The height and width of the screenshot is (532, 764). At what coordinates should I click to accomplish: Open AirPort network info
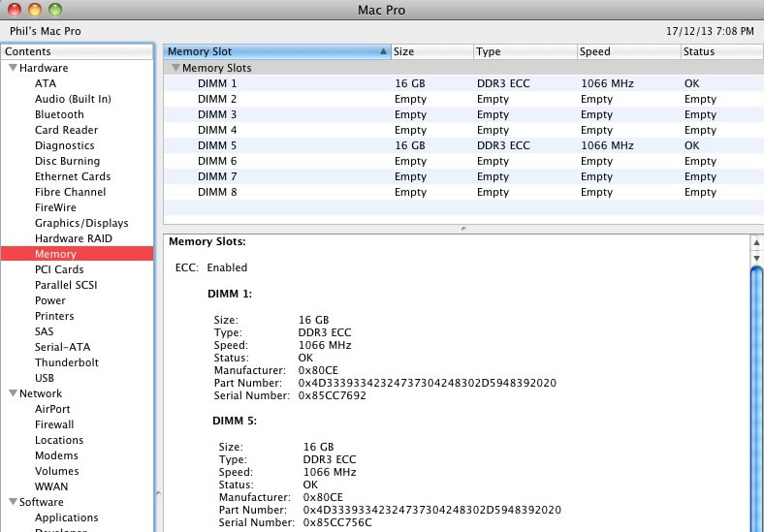click(x=52, y=409)
